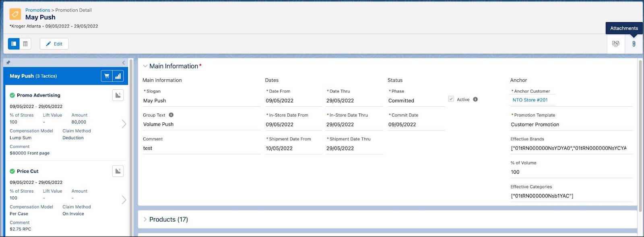This screenshot has height=237, width=644.
Task: Pin the tactics side panel
Action: point(8,63)
